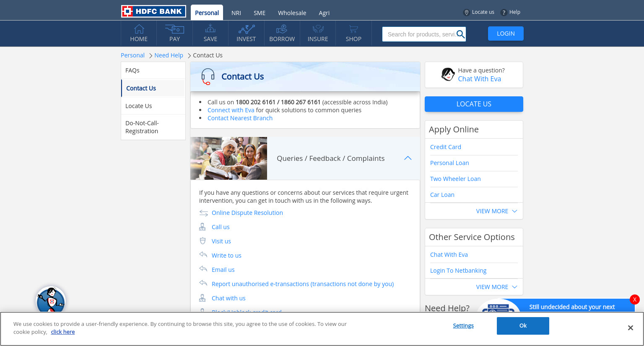Image resolution: width=644 pixels, height=346 pixels.
Task: Close the red X promo banner
Action: point(634,300)
